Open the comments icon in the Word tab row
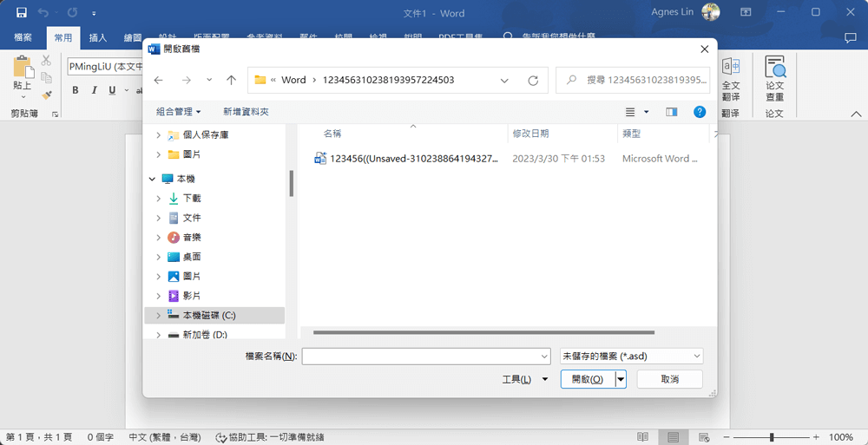Image resolution: width=868 pixels, height=445 pixels. click(851, 37)
